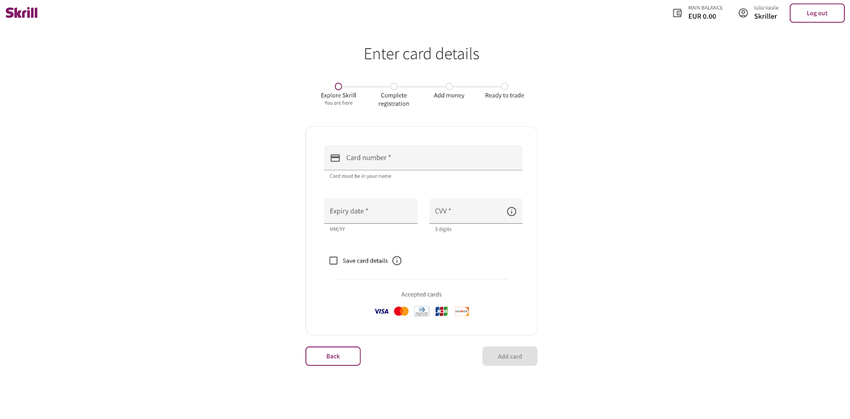
Task: Focus the Expiry date field
Action: 371,211
